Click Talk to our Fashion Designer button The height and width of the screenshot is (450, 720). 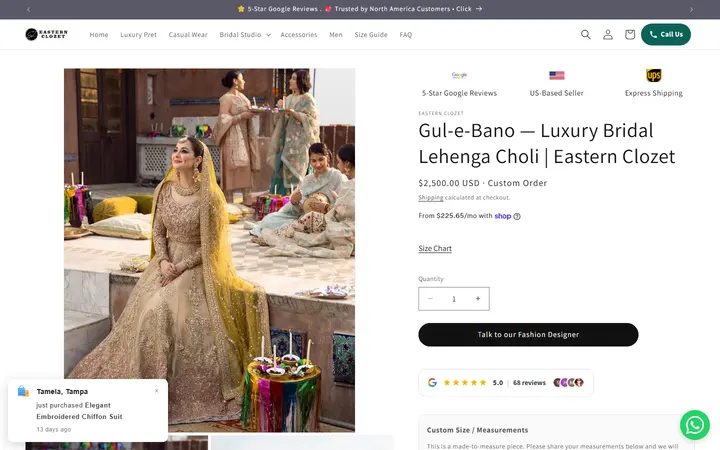(x=528, y=335)
